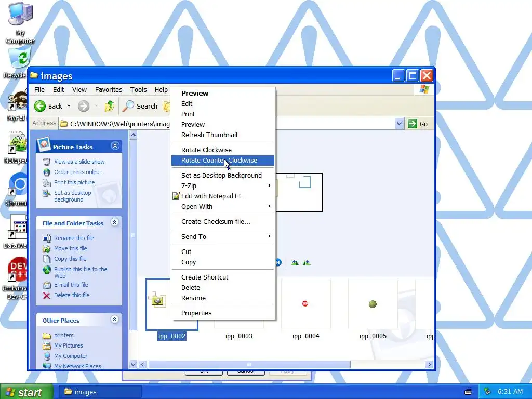The image size is (532, 399).
Task: Click images taskbar button
Action: pos(100,392)
